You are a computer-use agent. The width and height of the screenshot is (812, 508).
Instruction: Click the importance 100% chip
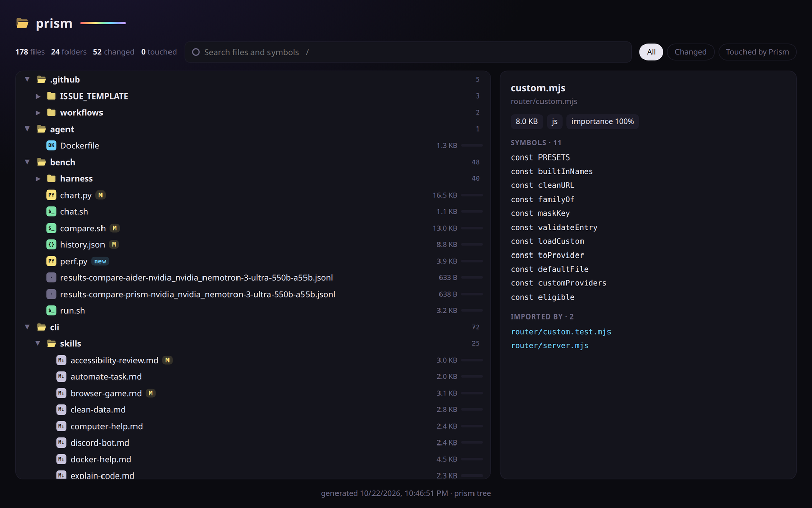pos(602,121)
